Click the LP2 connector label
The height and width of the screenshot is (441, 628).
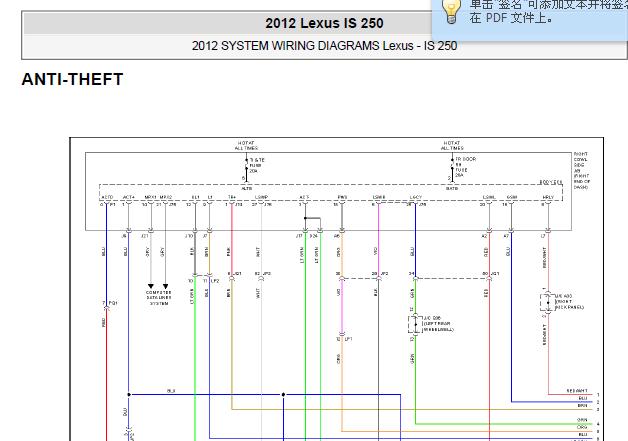pyautogui.click(x=215, y=281)
